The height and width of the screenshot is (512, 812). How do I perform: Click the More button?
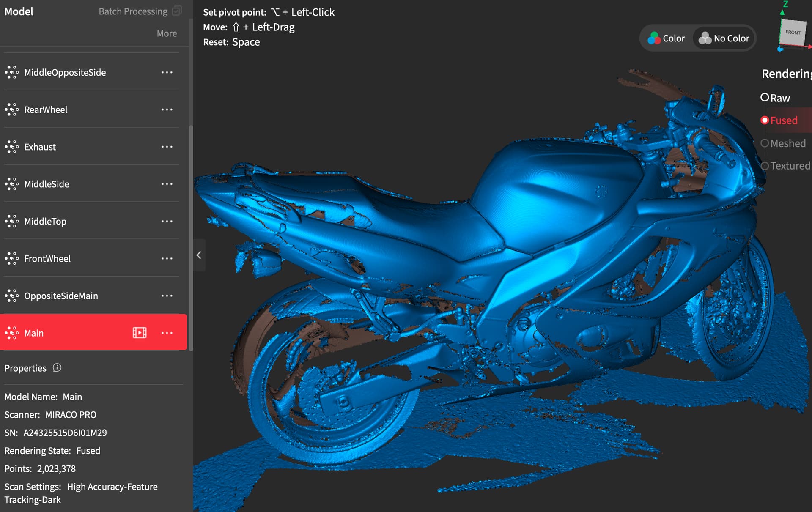click(167, 33)
